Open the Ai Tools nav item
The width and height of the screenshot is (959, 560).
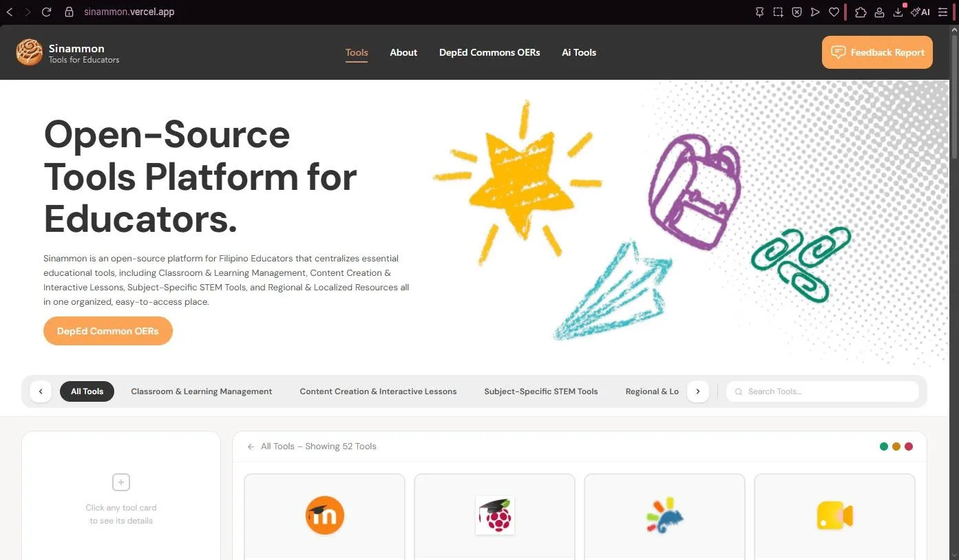pos(579,52)
